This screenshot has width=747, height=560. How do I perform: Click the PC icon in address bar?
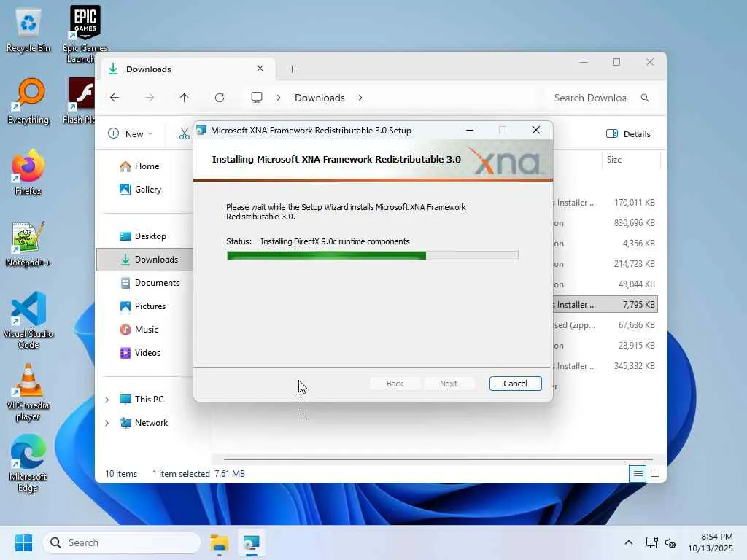coord(257,98)
